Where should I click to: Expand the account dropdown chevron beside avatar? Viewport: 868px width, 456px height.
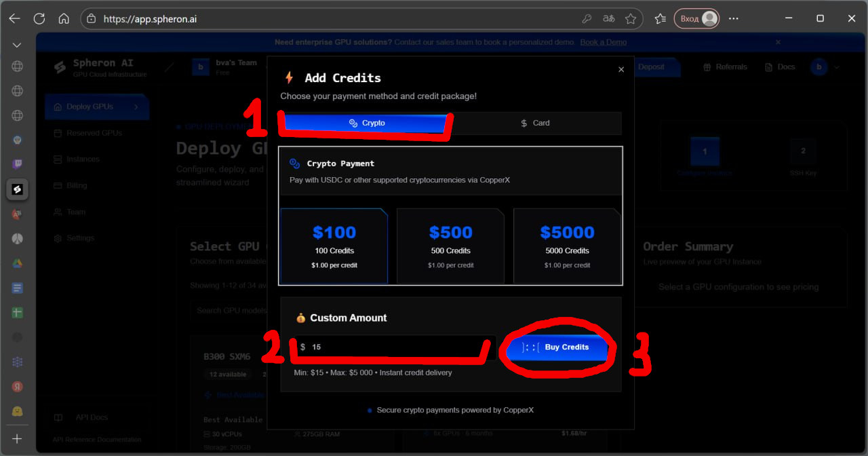837,67
